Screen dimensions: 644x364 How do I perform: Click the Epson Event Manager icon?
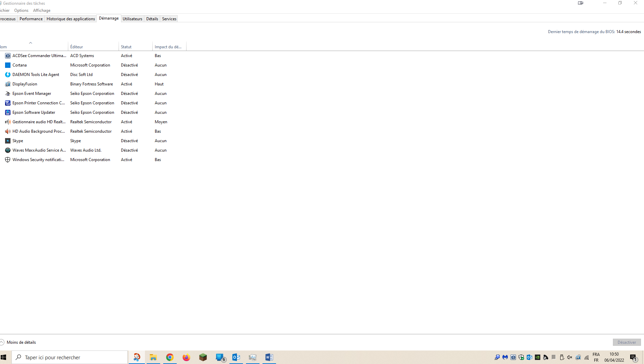click(8, 94)
